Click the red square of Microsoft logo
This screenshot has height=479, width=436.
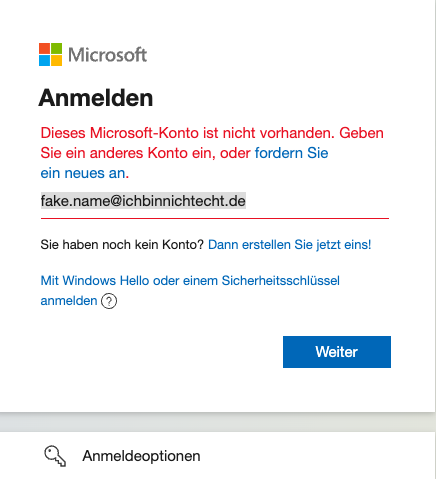click(44, 48)
